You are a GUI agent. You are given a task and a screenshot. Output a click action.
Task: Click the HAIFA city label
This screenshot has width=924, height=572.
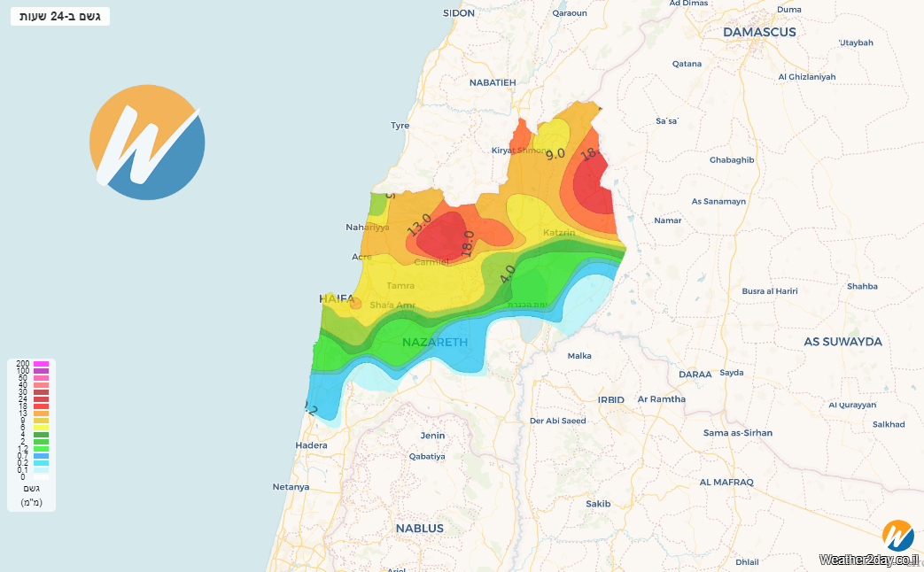point(337,299)
